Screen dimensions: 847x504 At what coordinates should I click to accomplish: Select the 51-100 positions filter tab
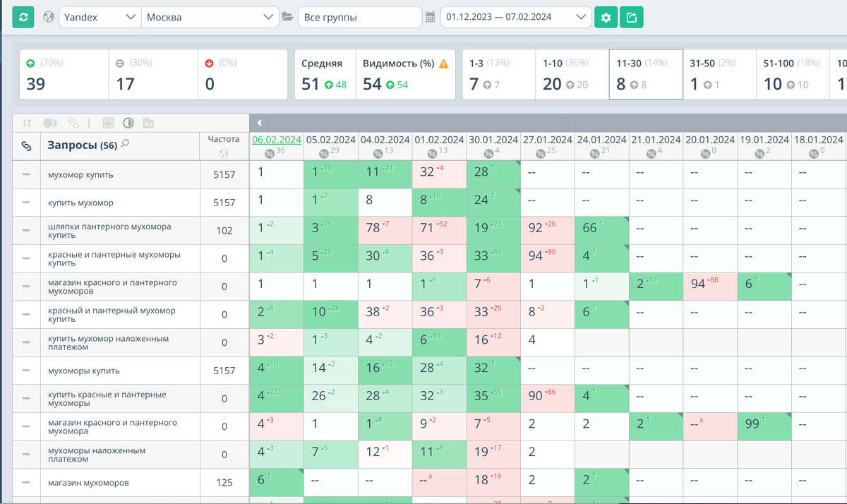point(793,74)
